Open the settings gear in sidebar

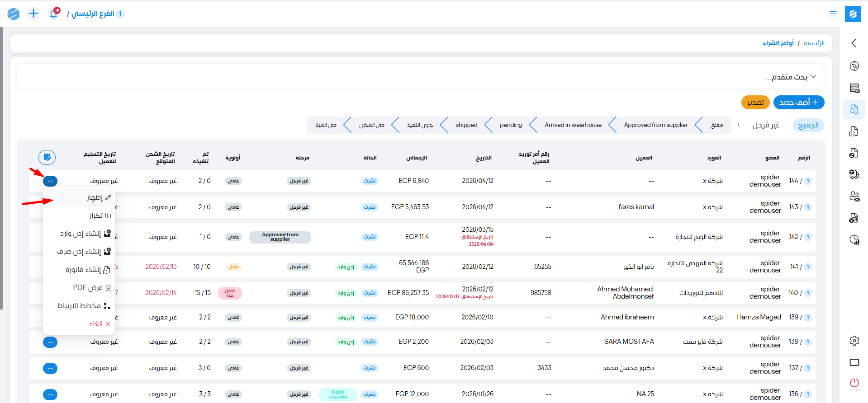854,341
